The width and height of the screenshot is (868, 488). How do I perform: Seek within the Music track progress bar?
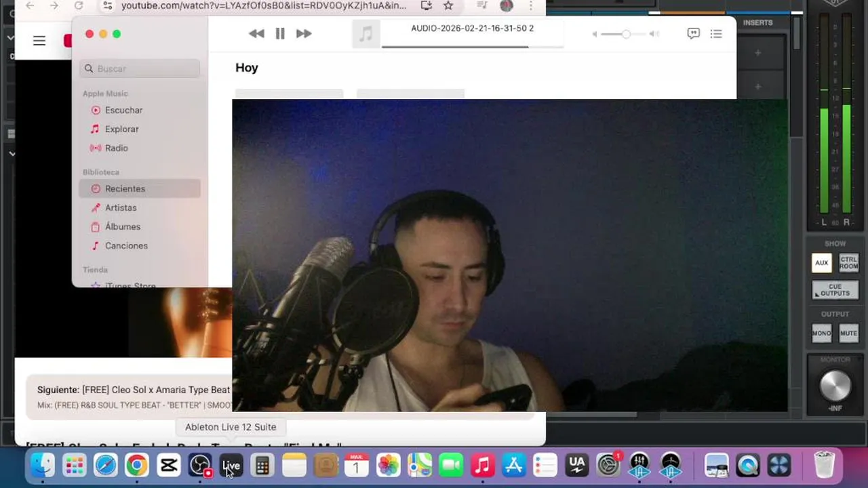tap(472, 47)
